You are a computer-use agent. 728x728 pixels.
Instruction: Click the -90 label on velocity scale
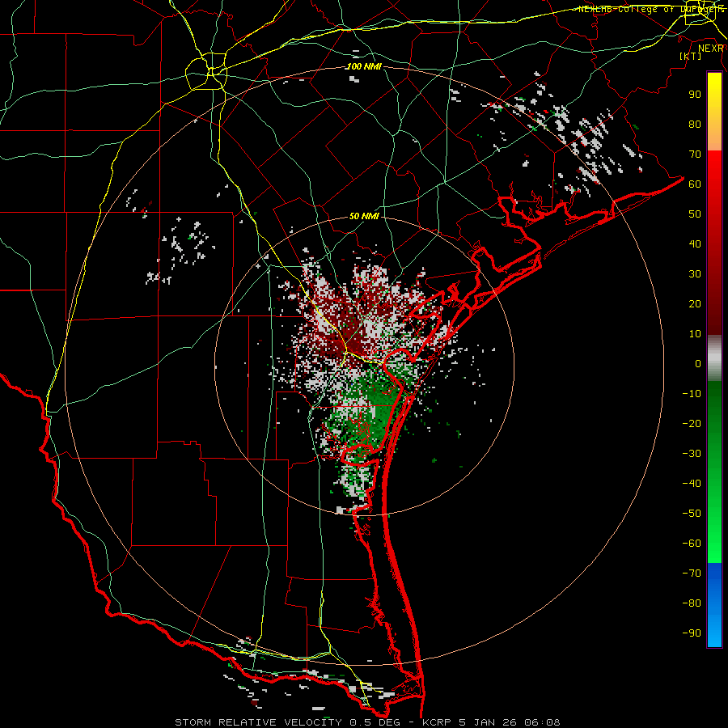click(x=692, y=633)
